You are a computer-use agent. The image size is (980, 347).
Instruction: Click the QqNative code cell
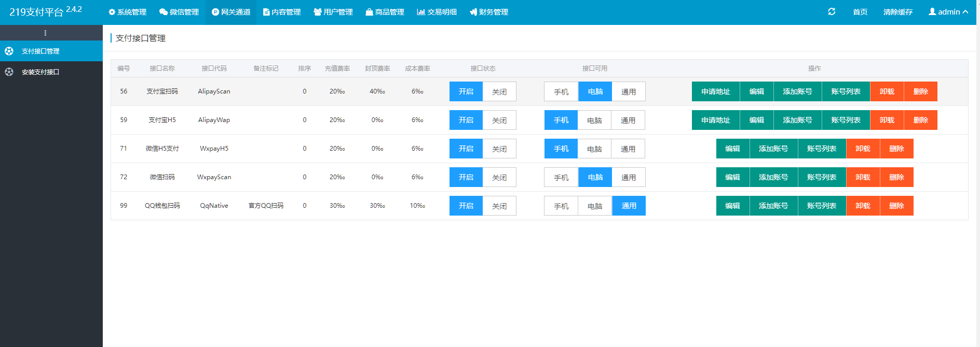tap(214, 206)
